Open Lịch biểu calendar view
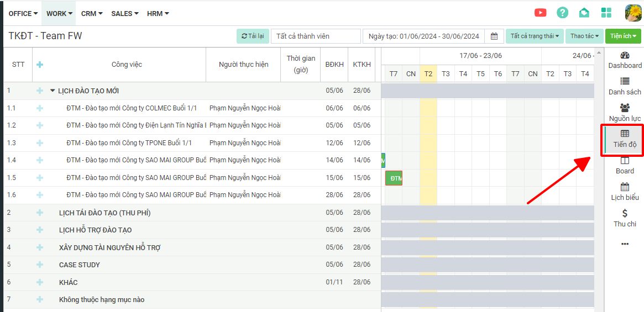The height and width of the screenshot is (312, 644). [x=625, y=192]
